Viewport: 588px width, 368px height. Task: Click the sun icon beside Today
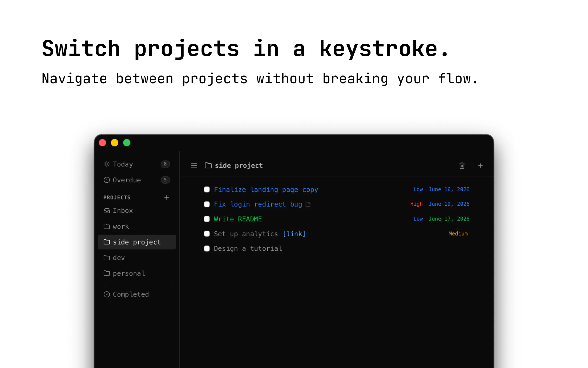tap(107, 164)
